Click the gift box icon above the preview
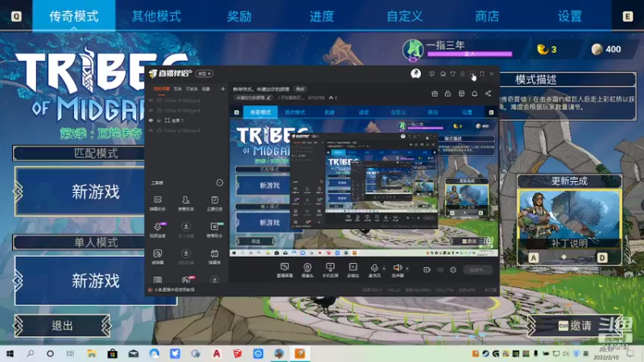 pos(435,93)
